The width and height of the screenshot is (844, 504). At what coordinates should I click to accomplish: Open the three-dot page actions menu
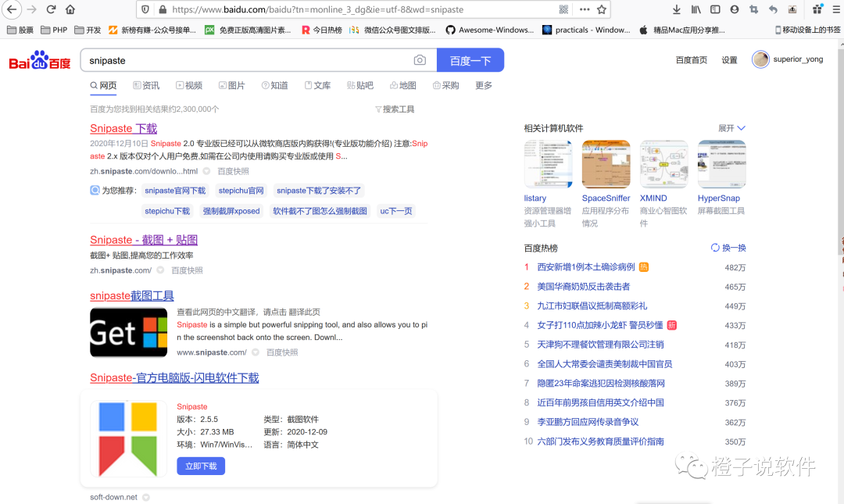point(585,9)
